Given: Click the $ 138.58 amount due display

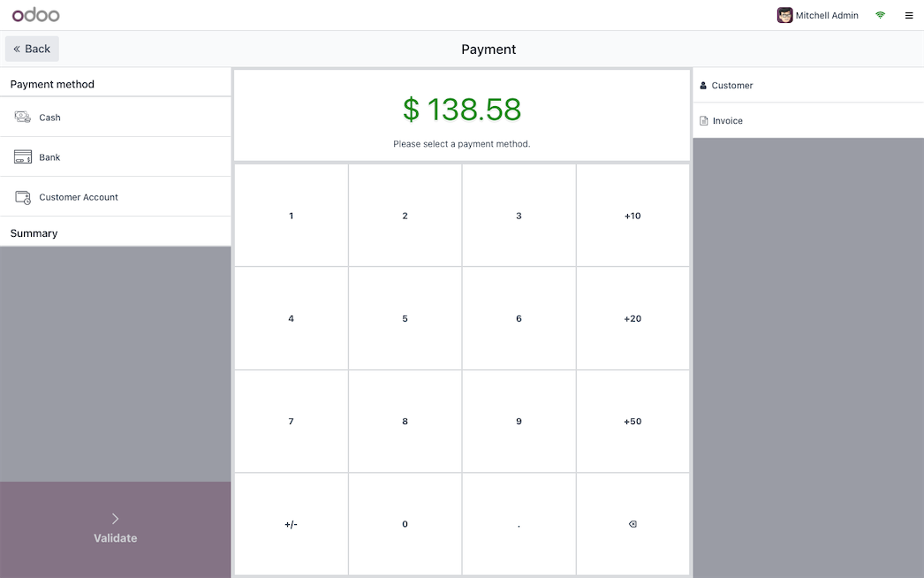Looking at the screenshot, I should 462,110.
